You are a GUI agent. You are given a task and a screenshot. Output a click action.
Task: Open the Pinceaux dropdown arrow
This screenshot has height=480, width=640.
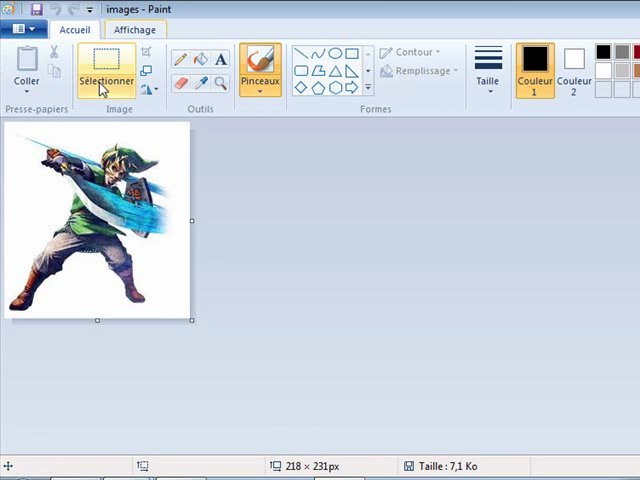[x=260, y=91]
